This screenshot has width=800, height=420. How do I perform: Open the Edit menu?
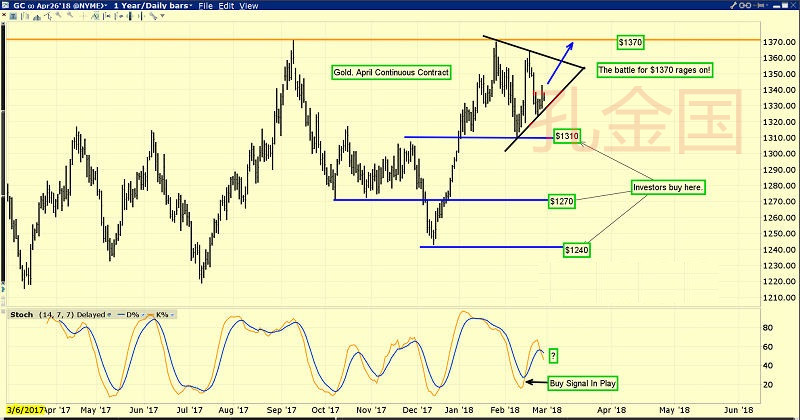(x=226, y=6)
